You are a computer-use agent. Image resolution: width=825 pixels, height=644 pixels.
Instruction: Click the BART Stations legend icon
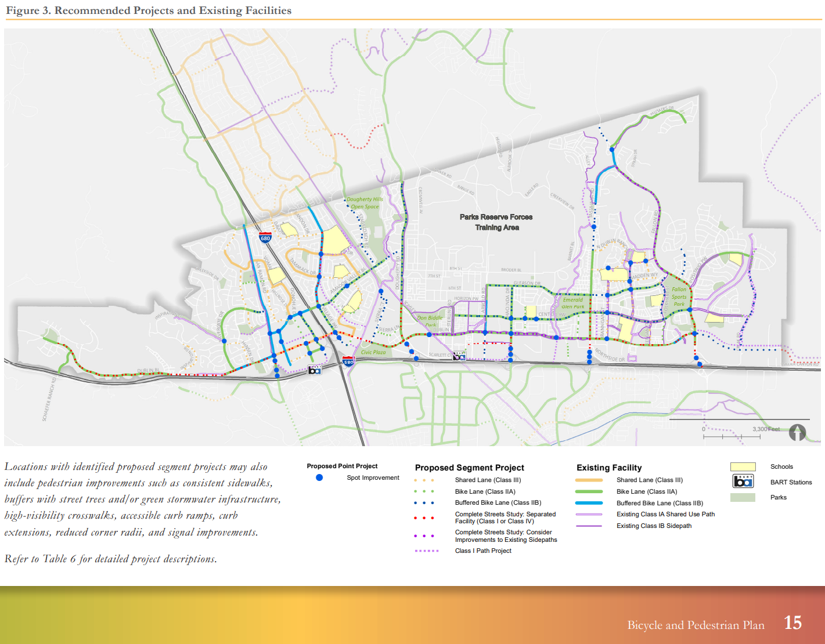743,482
